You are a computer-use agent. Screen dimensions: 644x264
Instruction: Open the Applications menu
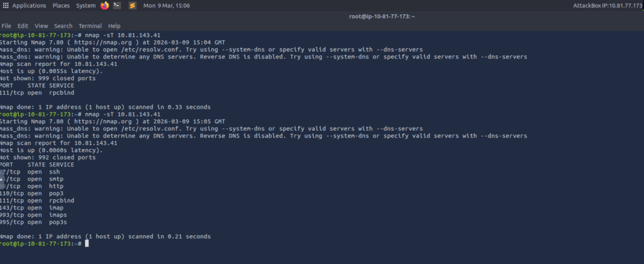coord(29,5)
